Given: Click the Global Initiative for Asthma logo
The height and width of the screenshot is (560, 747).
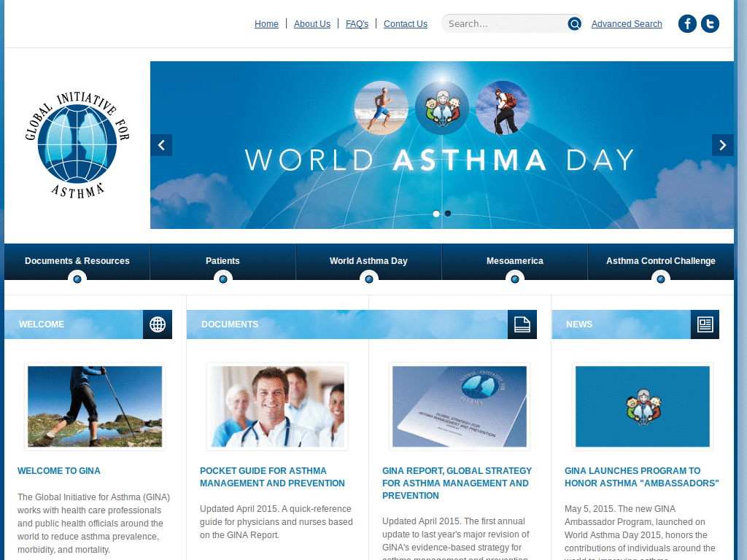Looking at the screenshot, I should (77, 145).
